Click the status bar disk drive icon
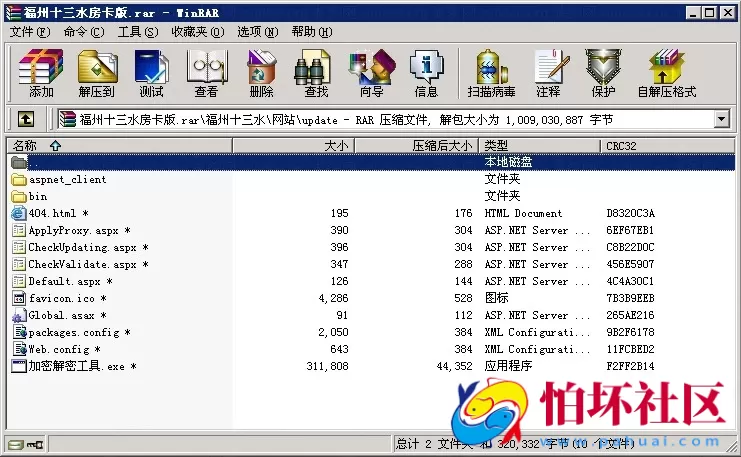 click(x=16, y=445)
